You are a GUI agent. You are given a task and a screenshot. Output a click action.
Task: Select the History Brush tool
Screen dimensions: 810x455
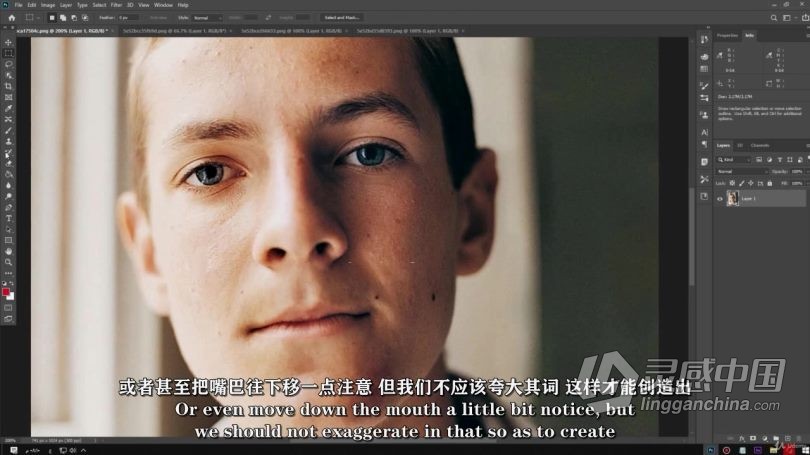[8, 153]
